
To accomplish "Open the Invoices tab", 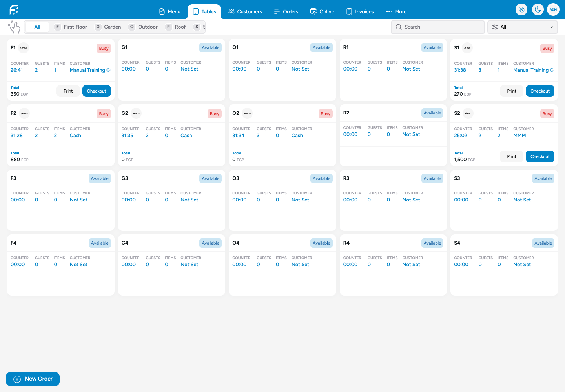I will coord(360,11).
